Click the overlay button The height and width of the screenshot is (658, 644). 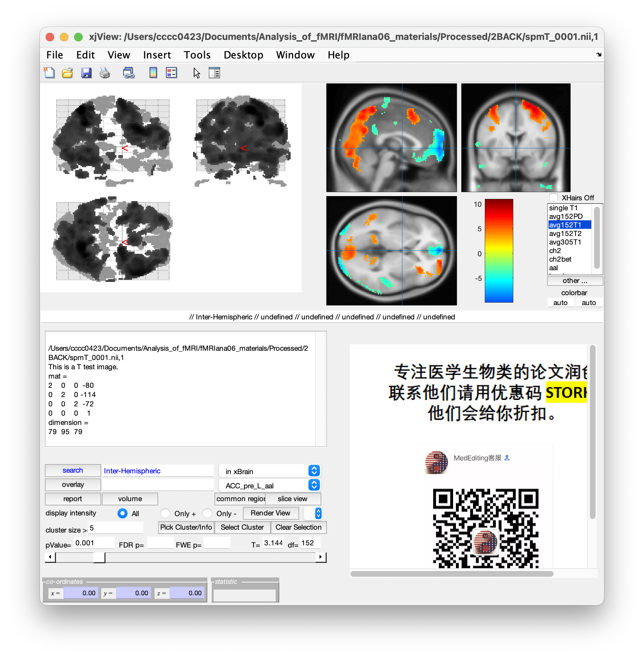pos(73,485)
